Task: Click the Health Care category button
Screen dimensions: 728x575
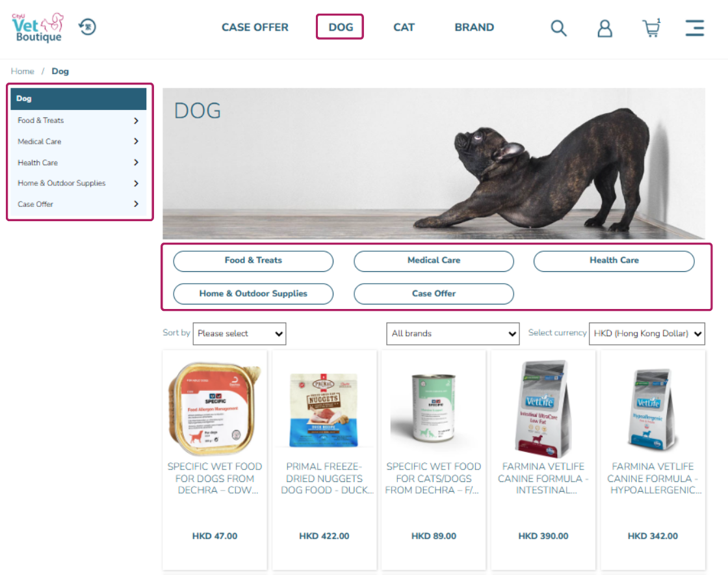Action: [614, 261]
